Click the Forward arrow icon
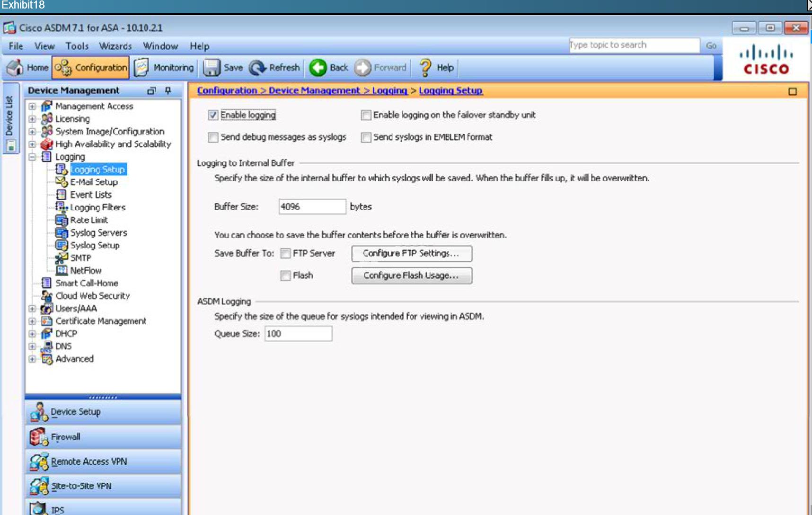The image size is (812, 515). coord(363,68)
